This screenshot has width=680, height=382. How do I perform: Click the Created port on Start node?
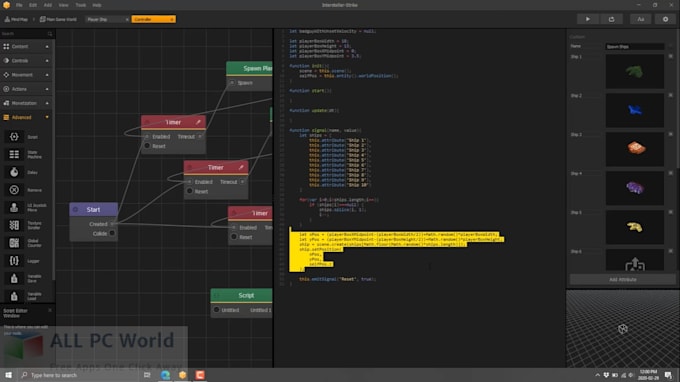(112, 224)
